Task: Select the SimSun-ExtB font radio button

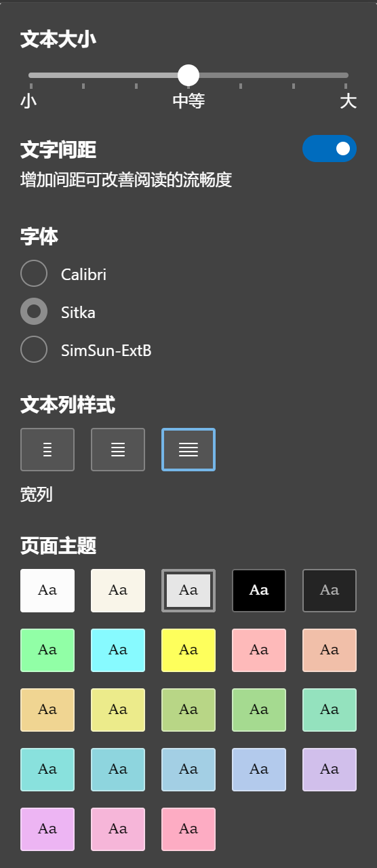Action: 34,350
